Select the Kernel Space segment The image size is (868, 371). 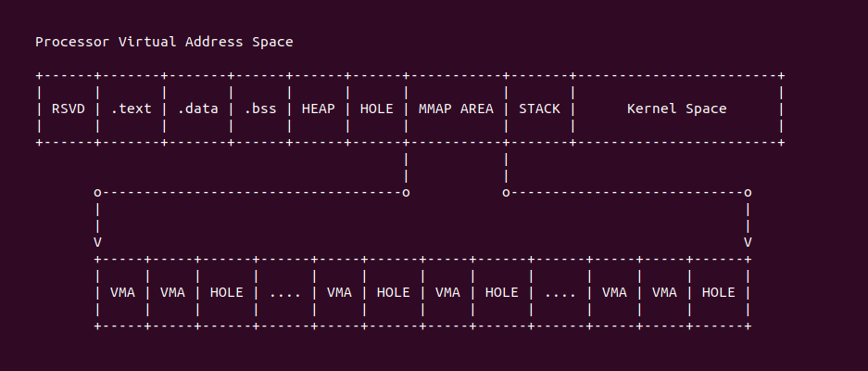tap(677, 109)
